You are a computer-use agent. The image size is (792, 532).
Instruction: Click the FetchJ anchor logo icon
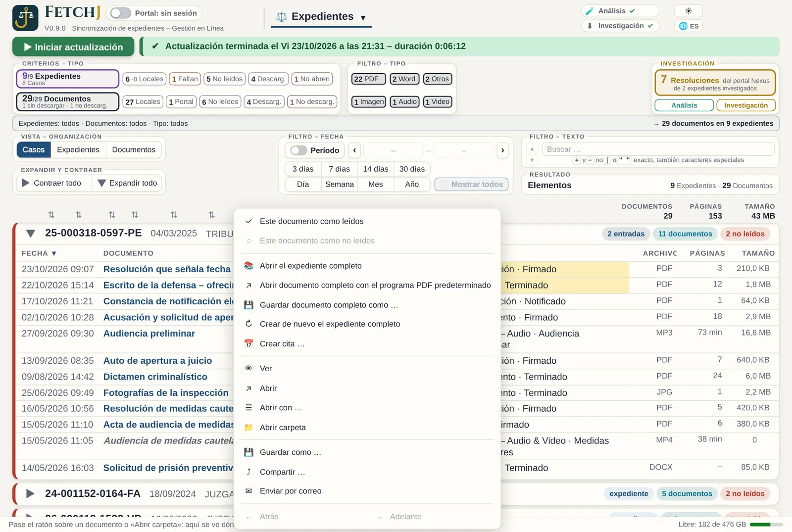25,18
